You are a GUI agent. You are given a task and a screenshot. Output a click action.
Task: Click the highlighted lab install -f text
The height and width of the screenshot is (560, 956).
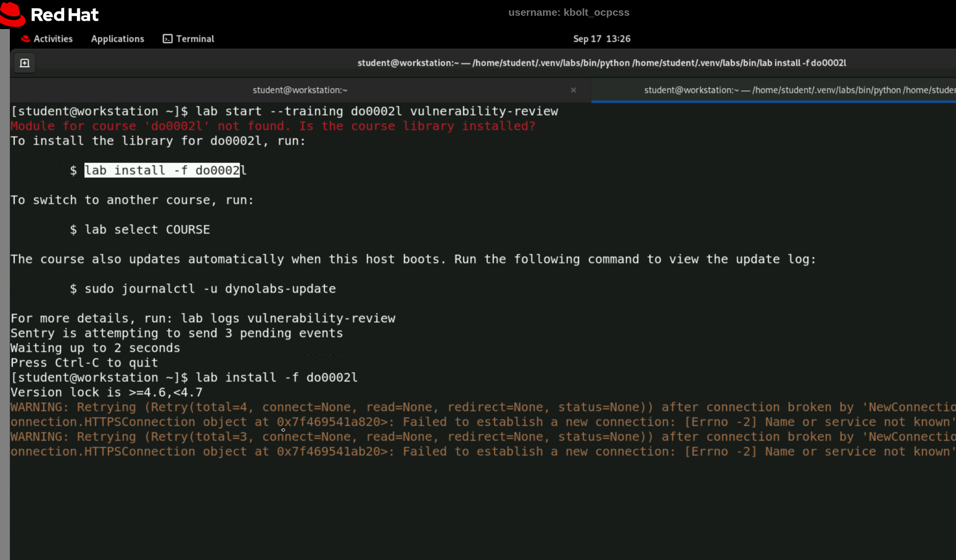(162, 170)
